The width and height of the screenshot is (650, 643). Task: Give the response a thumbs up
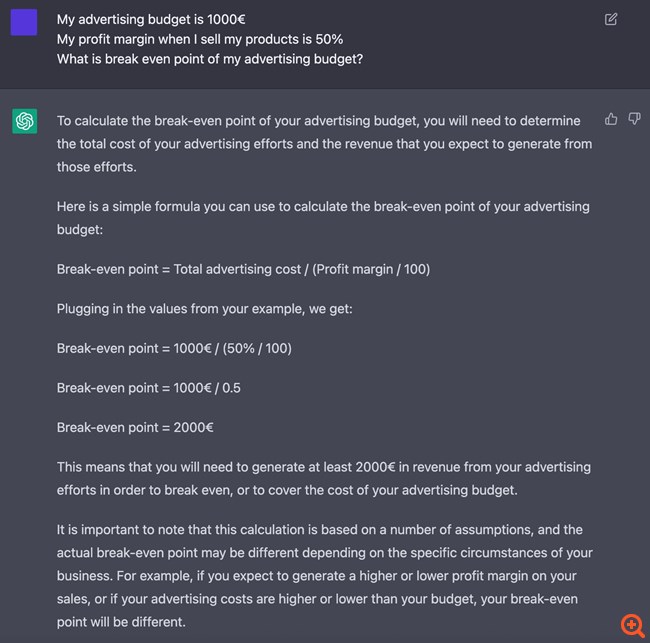[x=611, y=119]
